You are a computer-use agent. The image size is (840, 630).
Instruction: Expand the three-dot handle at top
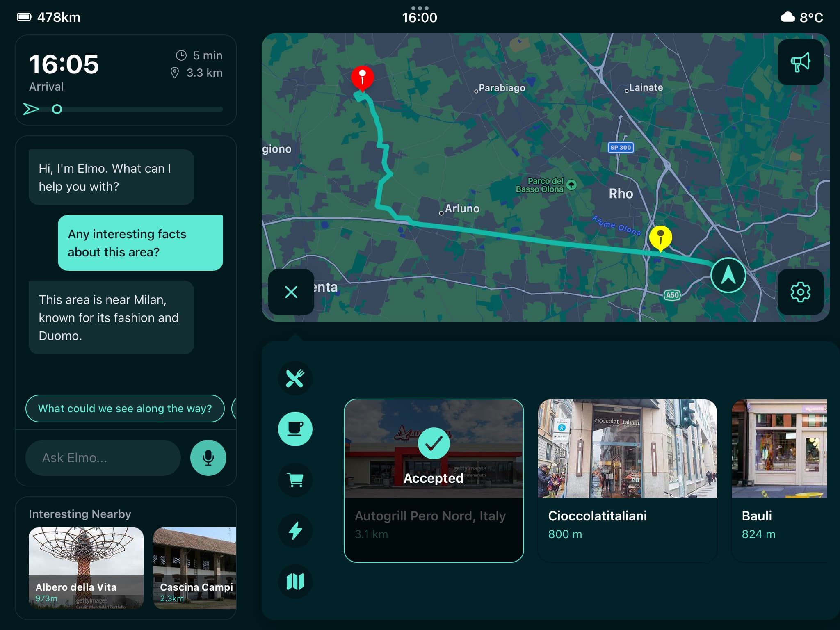pos(420,8)
